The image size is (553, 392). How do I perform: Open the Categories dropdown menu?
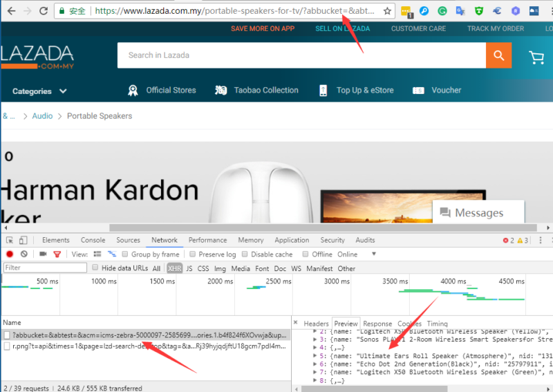pos(39,91)
